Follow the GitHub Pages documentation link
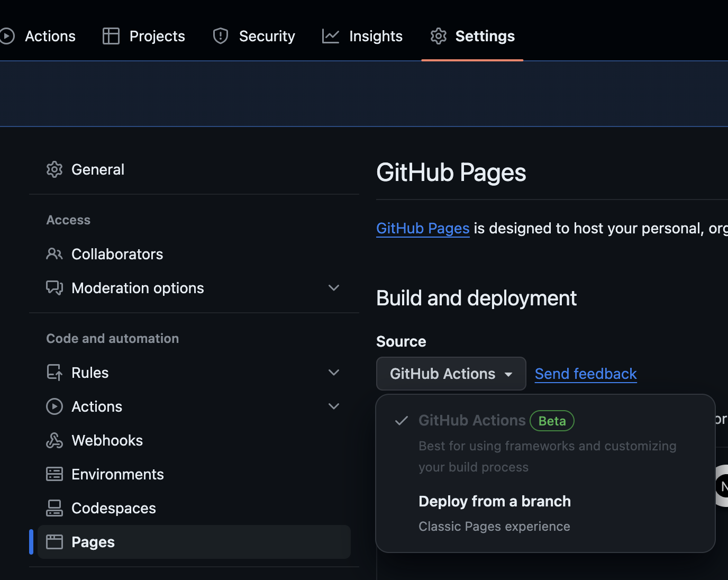The height and width of the screenshot is (580, 728). pos(423,228)
